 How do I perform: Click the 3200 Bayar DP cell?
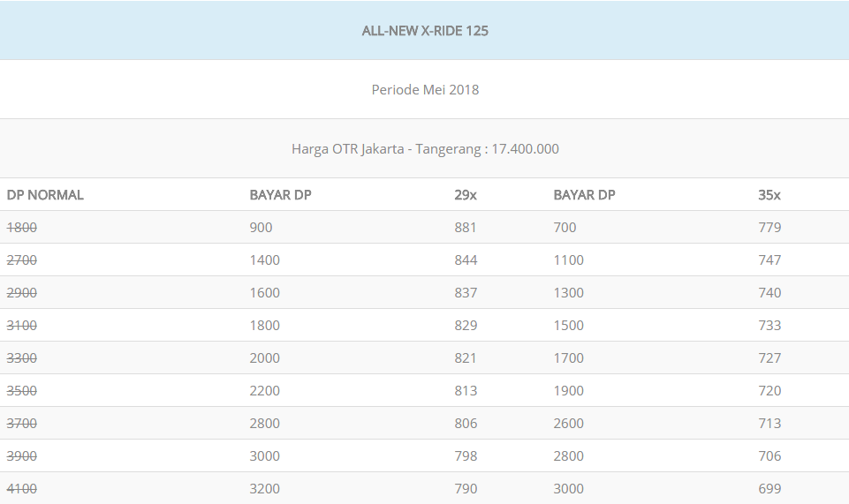pyautogui.click(x=265, y=489)
